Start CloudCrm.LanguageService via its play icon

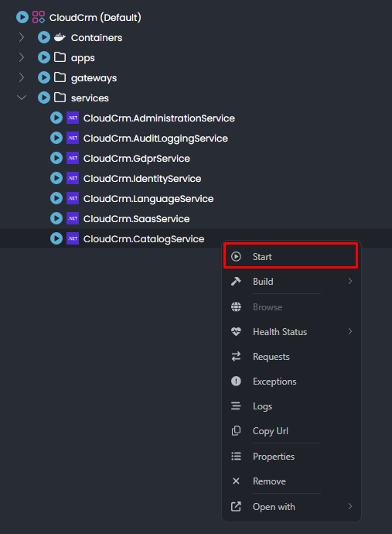click(56, 198)
